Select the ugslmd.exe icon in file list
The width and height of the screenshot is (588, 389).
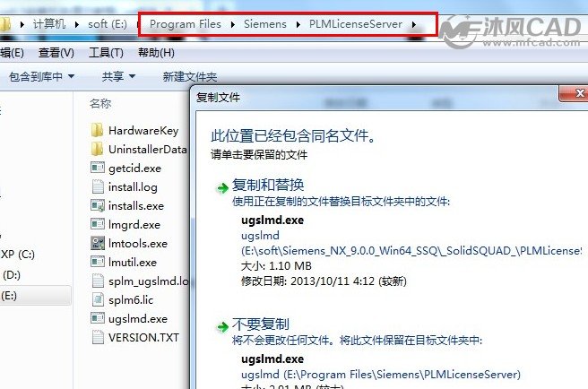coord(98,318)
